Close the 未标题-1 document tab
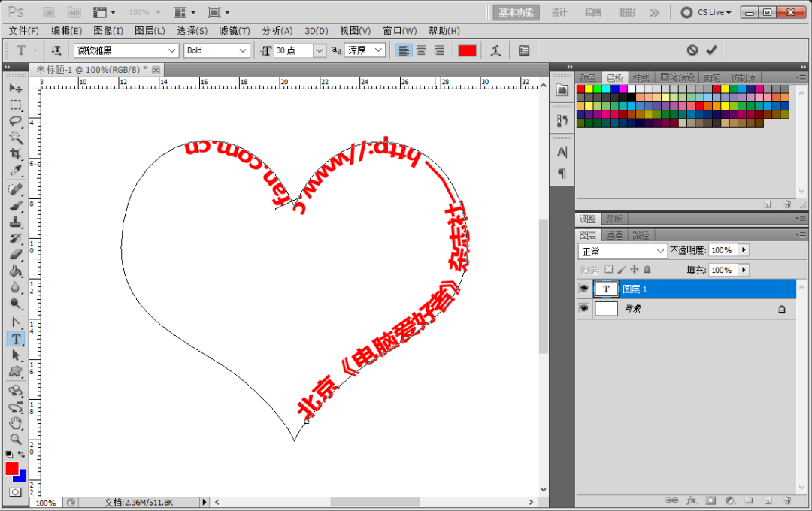Viewport: 812px width, 511px height. click(x=156, y=70)
